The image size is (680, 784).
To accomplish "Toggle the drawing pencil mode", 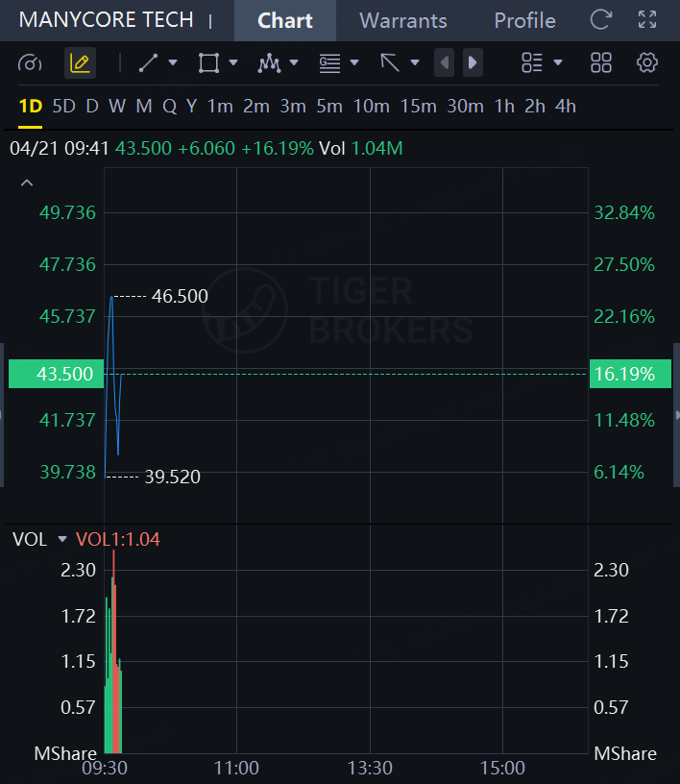I will pyautogui.click(x=80, y=63).
